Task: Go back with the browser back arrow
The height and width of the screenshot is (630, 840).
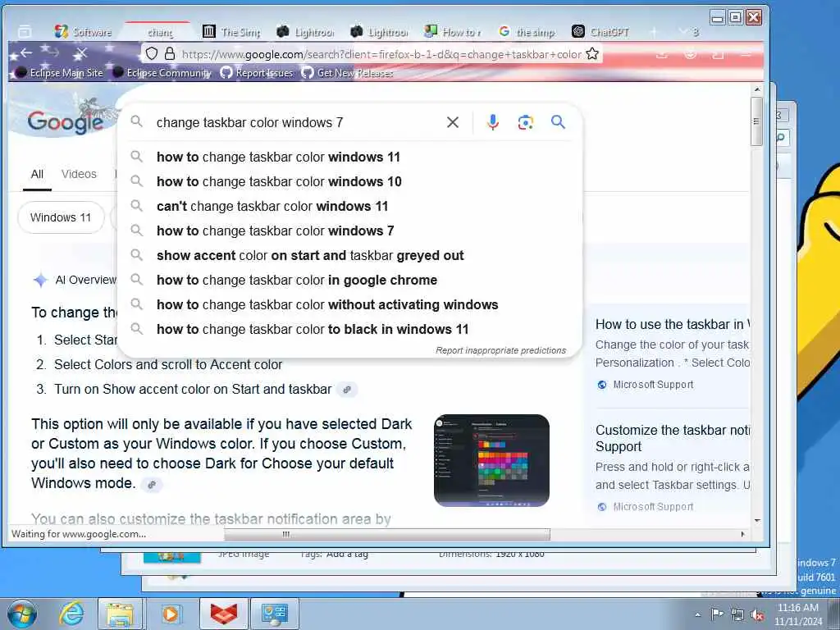Action: 25,52
